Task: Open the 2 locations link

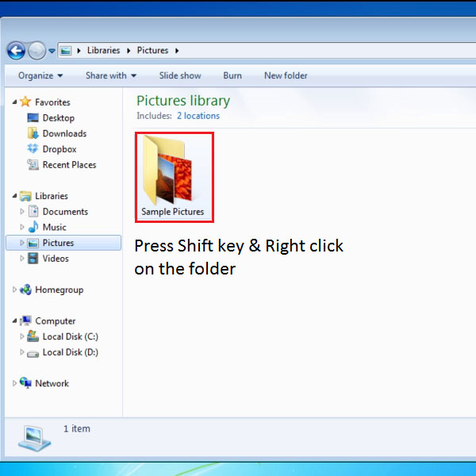Action: tap(198, 116)
